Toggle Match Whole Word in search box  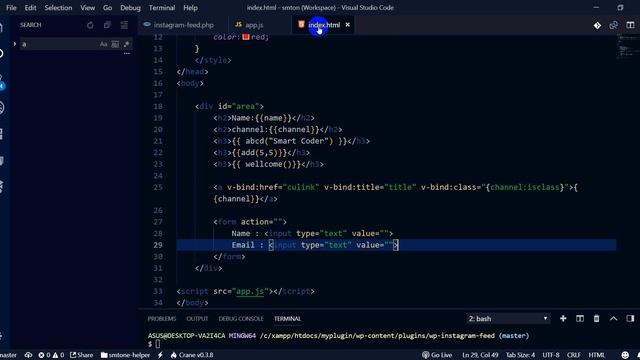115,44
